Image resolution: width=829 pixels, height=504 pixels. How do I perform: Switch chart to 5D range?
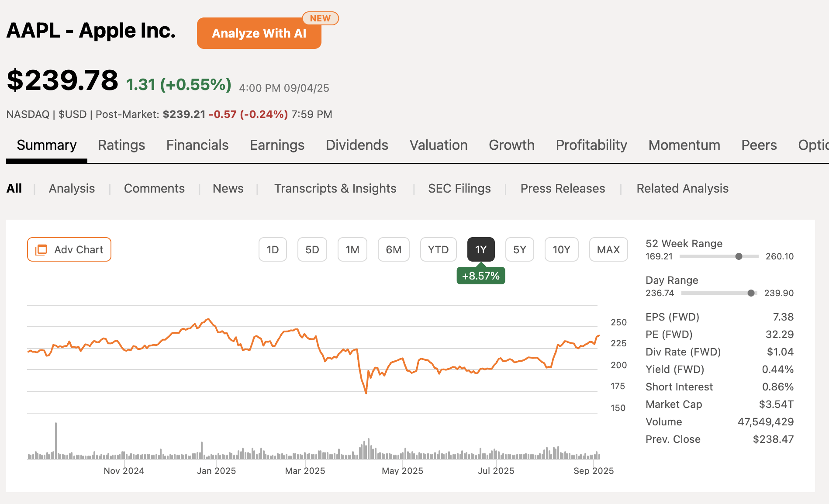coord(312,249)
